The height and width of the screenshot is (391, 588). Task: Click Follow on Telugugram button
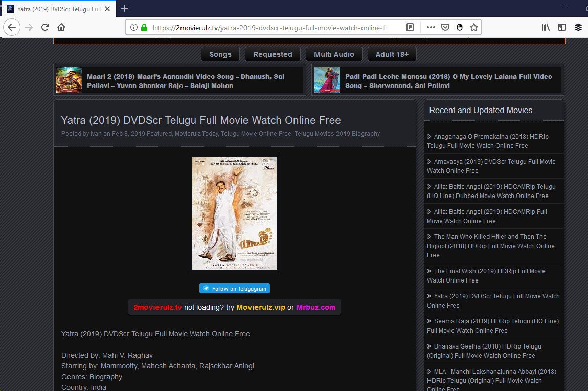234,288
